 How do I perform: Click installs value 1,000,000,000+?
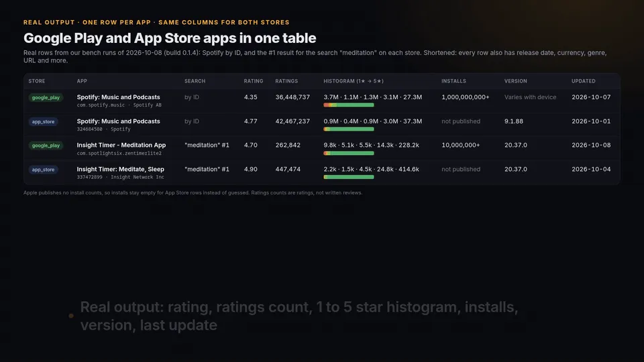pyautogui.click(x=466, y=97)
